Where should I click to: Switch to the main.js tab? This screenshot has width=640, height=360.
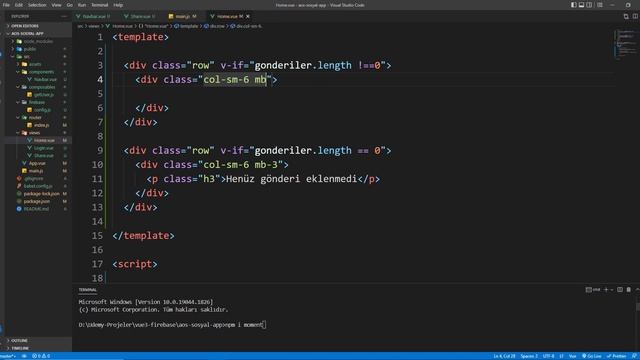182,16
